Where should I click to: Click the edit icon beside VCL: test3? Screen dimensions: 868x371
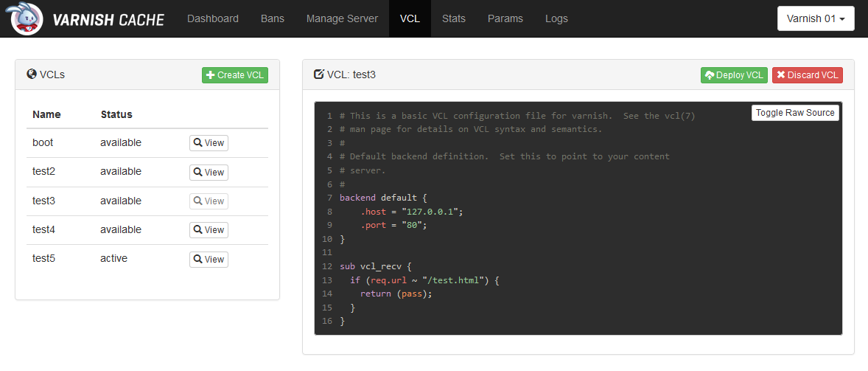pos(319,74)
